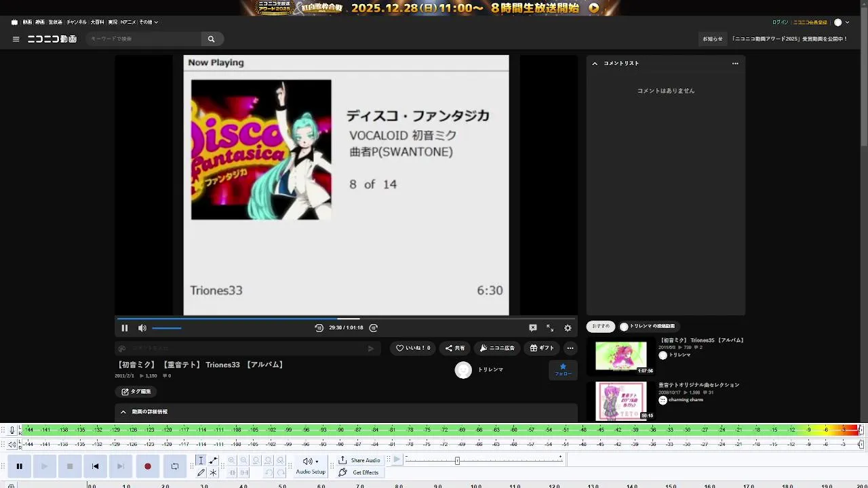Image resolution: width=868 pixels, height=488 pixels.
Task: Seek on the video progress bar
Action: 346,319
